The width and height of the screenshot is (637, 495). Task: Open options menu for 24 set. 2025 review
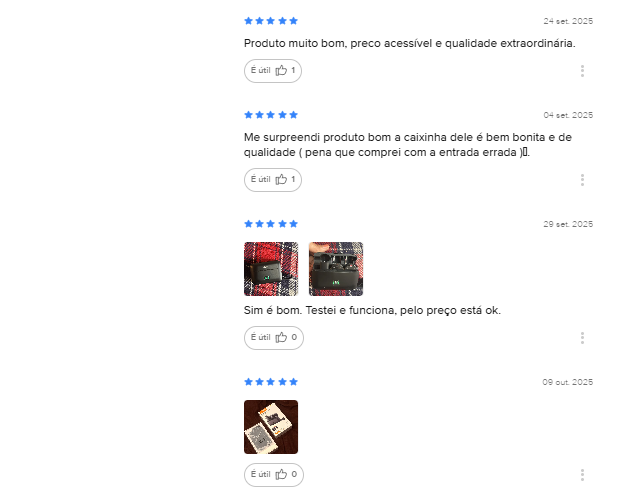coord(582,71)
